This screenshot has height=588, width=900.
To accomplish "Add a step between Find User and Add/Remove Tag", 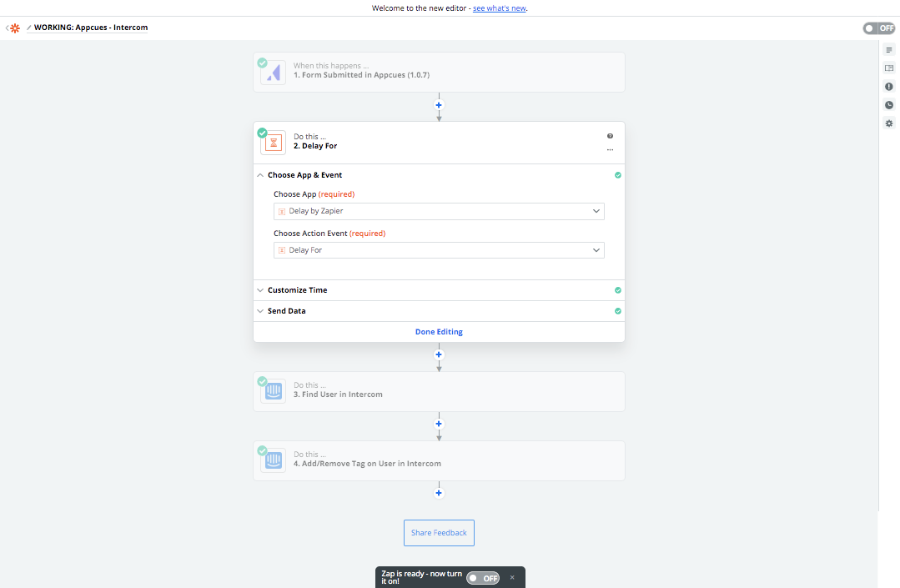I will pos(439,424).
